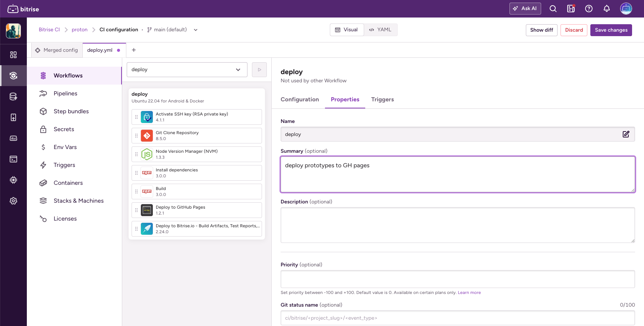Screen dimensions: 644x326
Task: Open Pipelines in the side menu
Action: coord(75,94)
